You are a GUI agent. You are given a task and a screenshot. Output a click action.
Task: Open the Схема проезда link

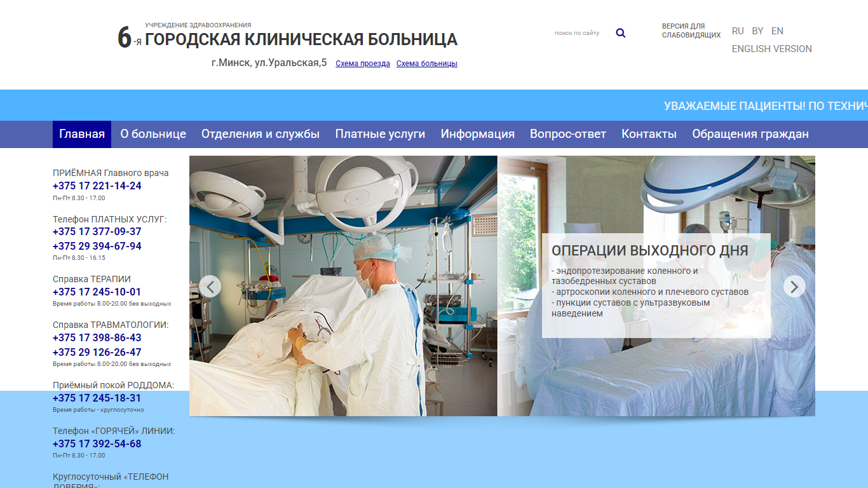coord(363,64)
